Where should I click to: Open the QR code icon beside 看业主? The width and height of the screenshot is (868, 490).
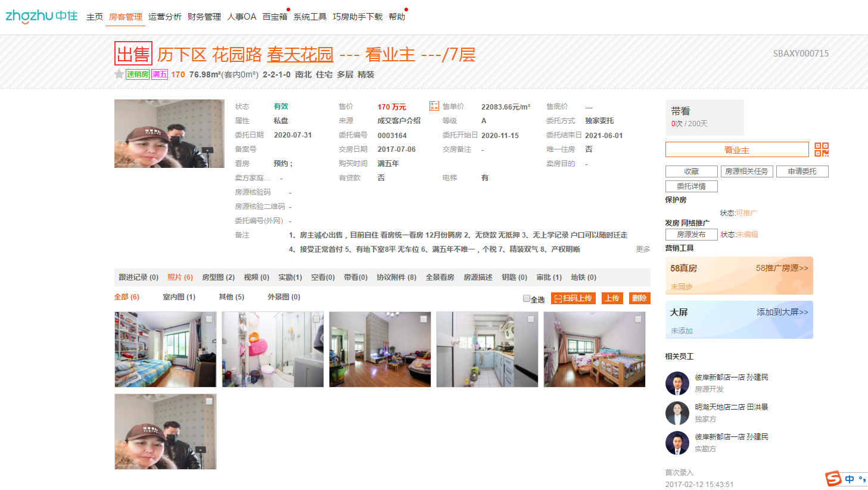pyautogui.click(x=822, y=149)
